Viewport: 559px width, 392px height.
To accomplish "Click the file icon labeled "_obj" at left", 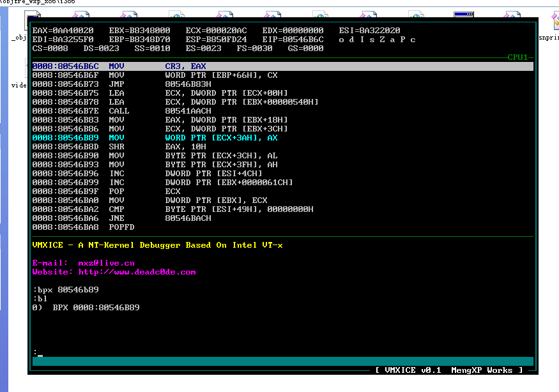I will (x=19, y=38).
